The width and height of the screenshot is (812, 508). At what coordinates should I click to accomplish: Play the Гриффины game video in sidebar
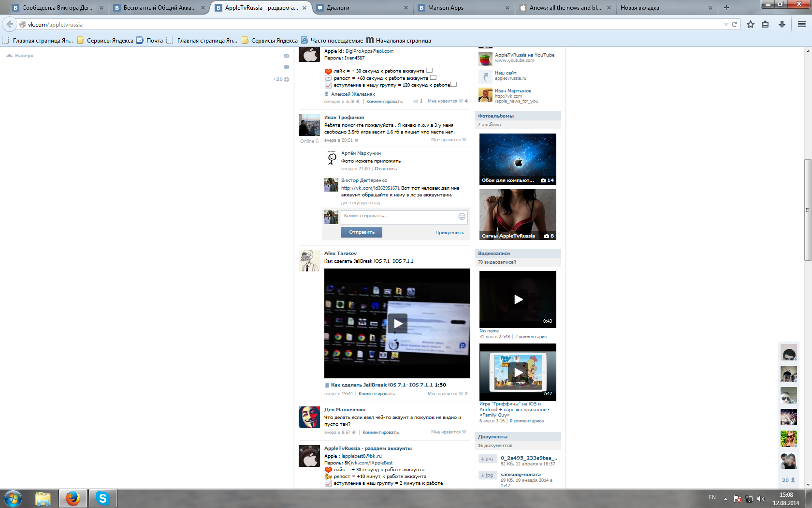pyautogui.click(x=518, y=372)
